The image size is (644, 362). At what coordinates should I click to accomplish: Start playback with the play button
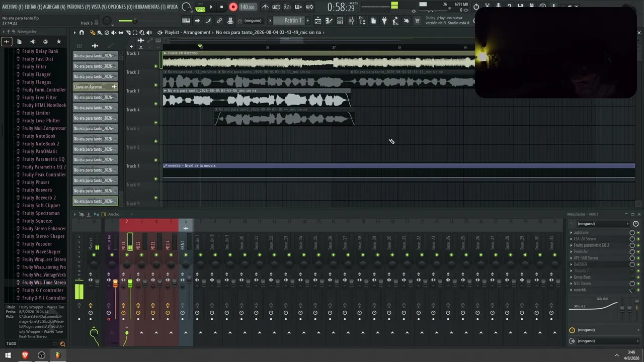[211, 7]
